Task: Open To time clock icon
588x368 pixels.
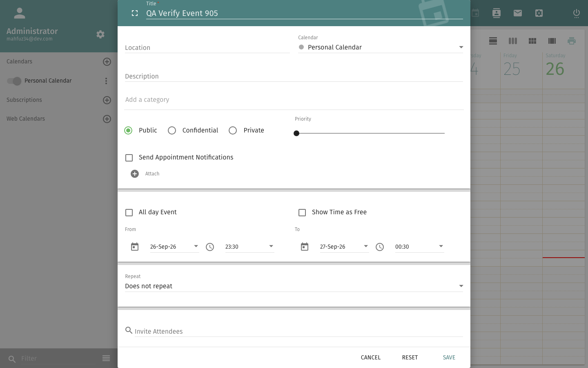Action: (380, 247)
